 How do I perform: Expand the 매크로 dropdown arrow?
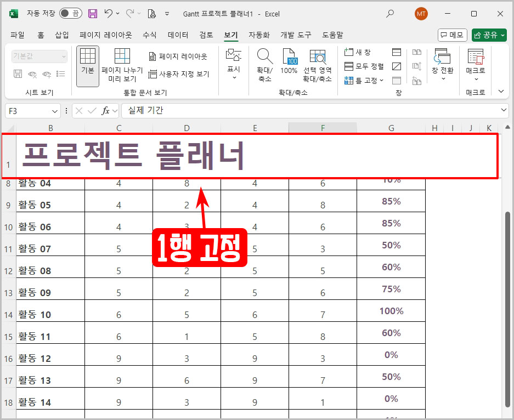pyautogui.click(x=476, y=78)
